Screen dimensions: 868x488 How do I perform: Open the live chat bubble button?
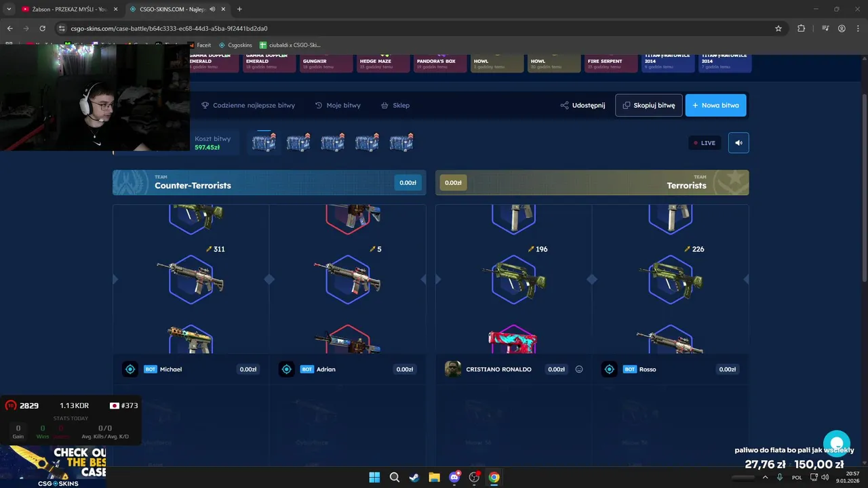click(837, 444)
